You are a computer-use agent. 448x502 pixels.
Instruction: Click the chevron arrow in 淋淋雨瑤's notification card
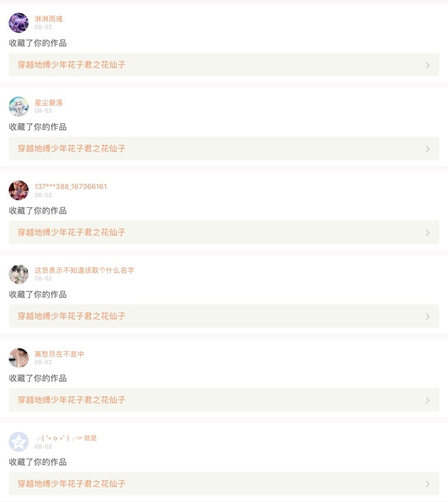click(x=428, y=65)
